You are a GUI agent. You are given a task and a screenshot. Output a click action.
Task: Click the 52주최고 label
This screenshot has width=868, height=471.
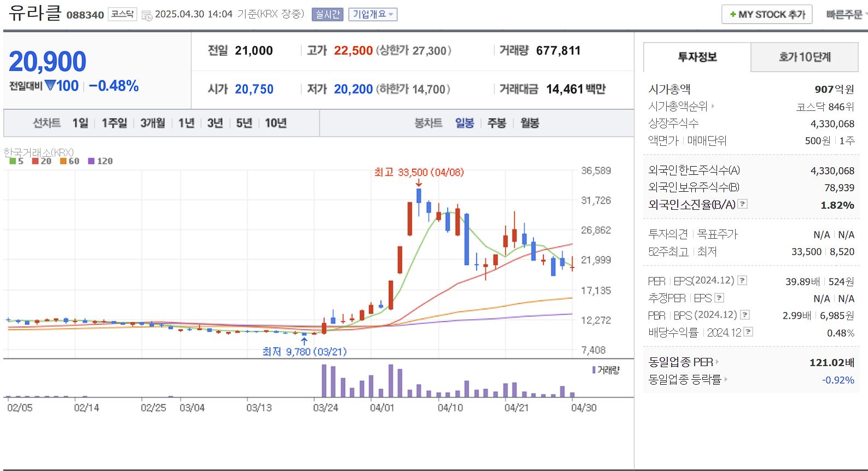click(x=668, y=251)
